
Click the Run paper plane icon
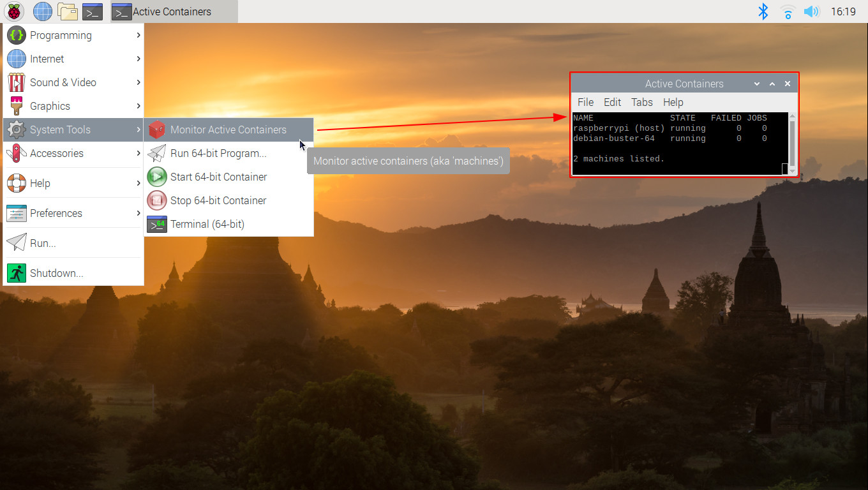pyautogui.click(x=17, y=243)
